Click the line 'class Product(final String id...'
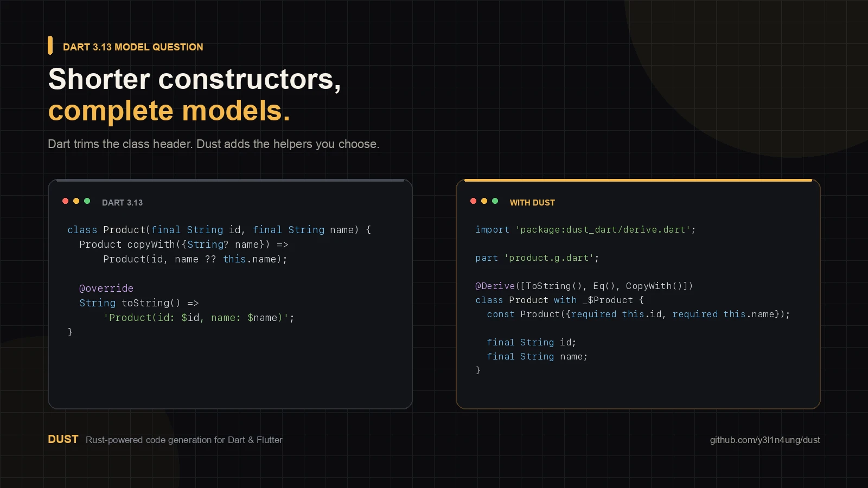 click(219, 230)
